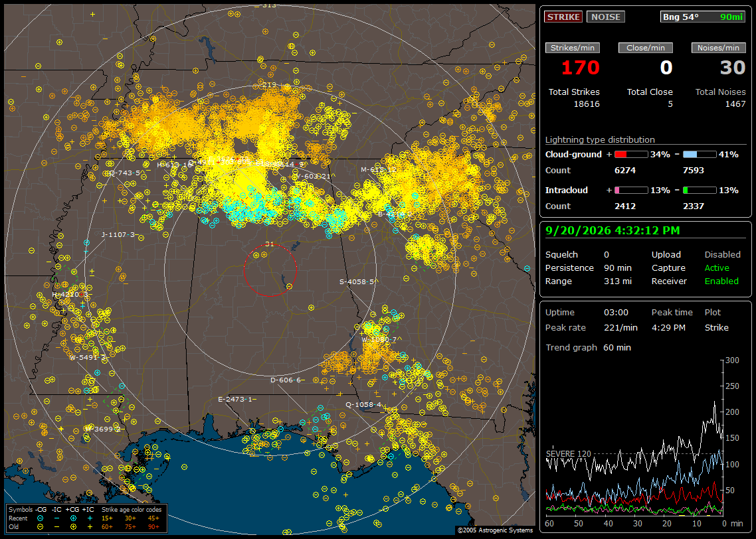The image size is (756, 539).
Task: Select storm cell label D-606-6
Action: [x=288, y=380]
